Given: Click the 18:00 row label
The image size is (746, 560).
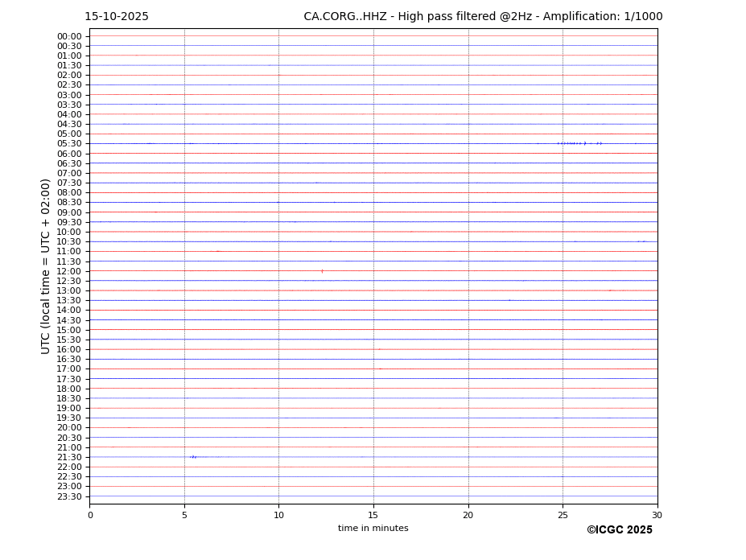Looking at the screenshot, I should [x=69, y=389].
